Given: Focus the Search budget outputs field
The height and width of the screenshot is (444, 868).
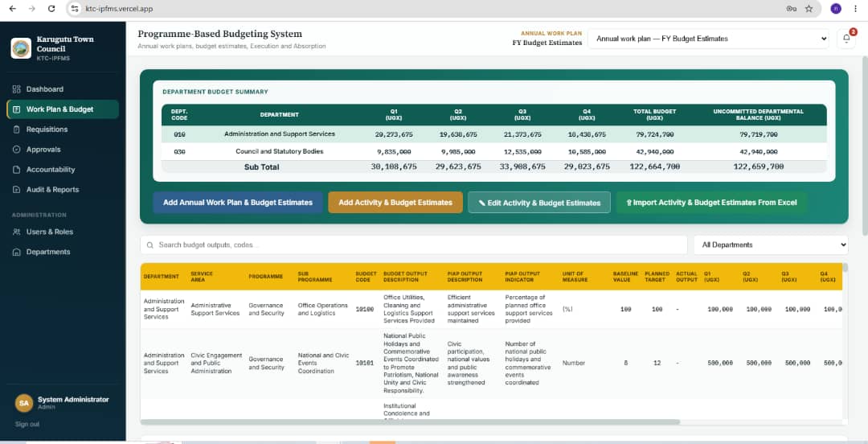Looking at the screenshot, I should coord(414,245).
